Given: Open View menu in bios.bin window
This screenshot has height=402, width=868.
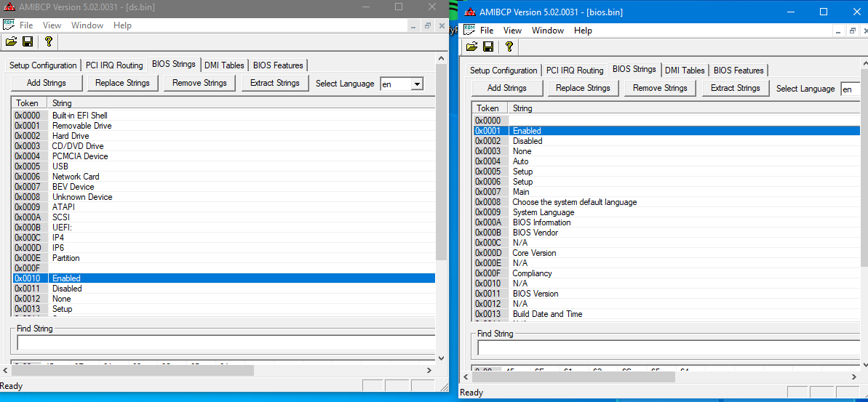Looking at the screenshot, I should coord(512,31).
